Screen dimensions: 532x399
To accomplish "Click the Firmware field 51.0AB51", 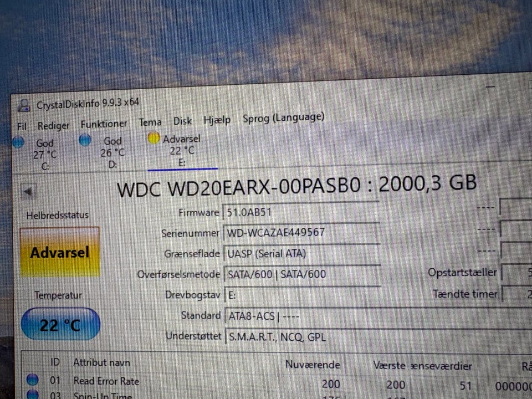I will 300,212.
